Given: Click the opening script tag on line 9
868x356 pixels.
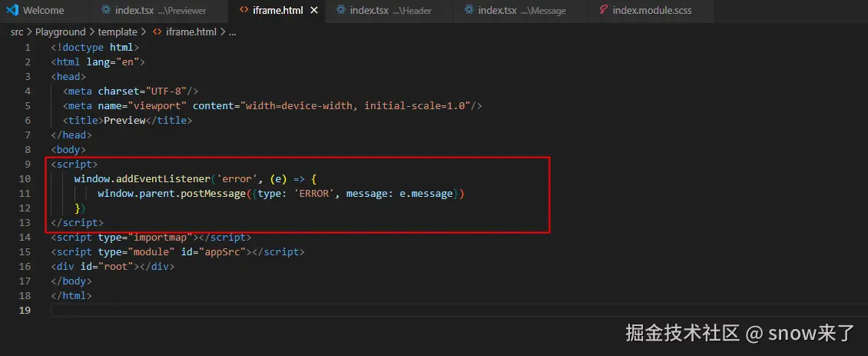Looking at the screenshot, I should click(x=75, y=164).
